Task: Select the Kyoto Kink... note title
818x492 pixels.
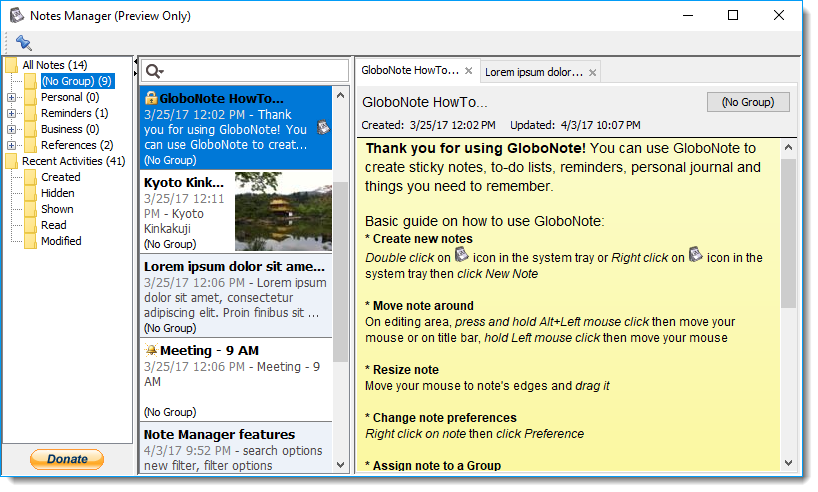Action: coord(184,183)
